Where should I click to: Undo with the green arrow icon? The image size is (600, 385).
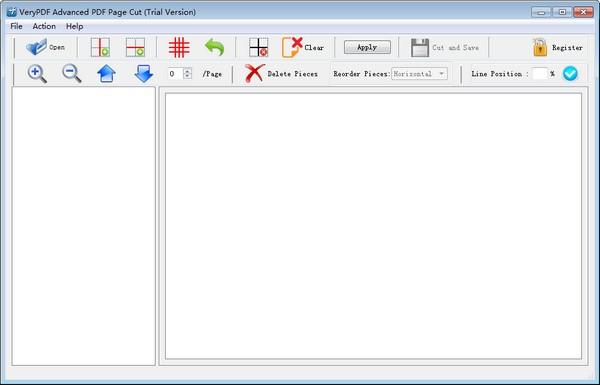215,47
